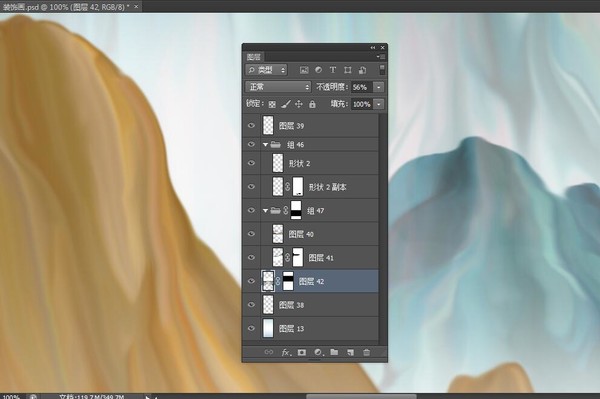600x399 pixels.
Task: Flip the layer filtering on/off switch
Action: click(x=382, y=70)
